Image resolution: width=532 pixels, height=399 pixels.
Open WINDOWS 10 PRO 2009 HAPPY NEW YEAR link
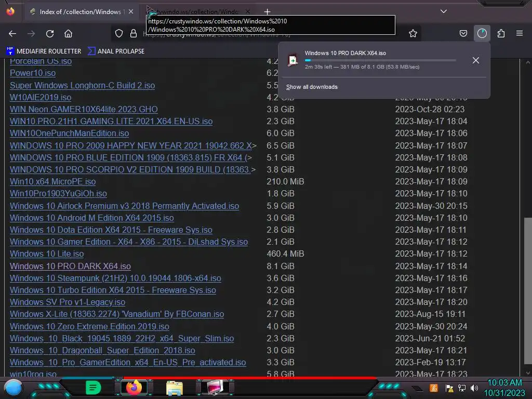(x=130, y=145)
